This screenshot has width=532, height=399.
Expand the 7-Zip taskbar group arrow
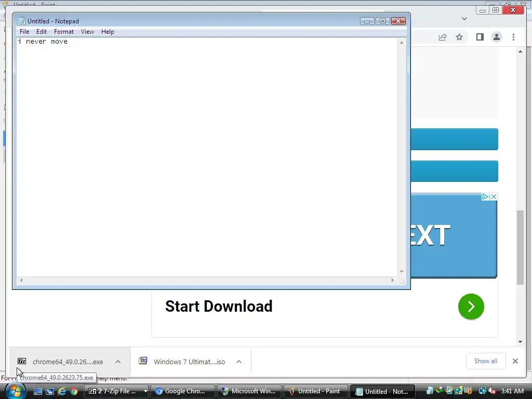145,391
